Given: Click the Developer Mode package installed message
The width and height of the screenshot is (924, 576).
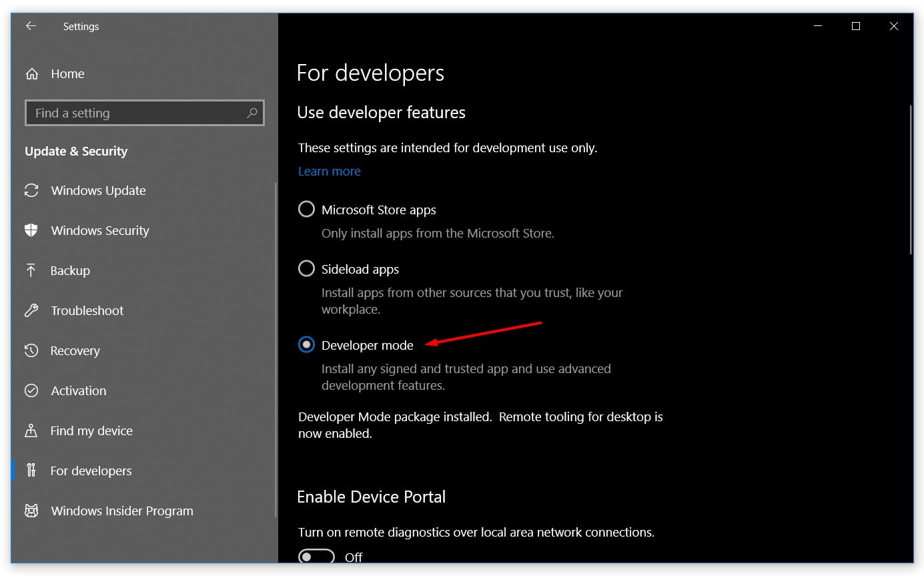Looking at the screenshot, I should coord(480,425).
